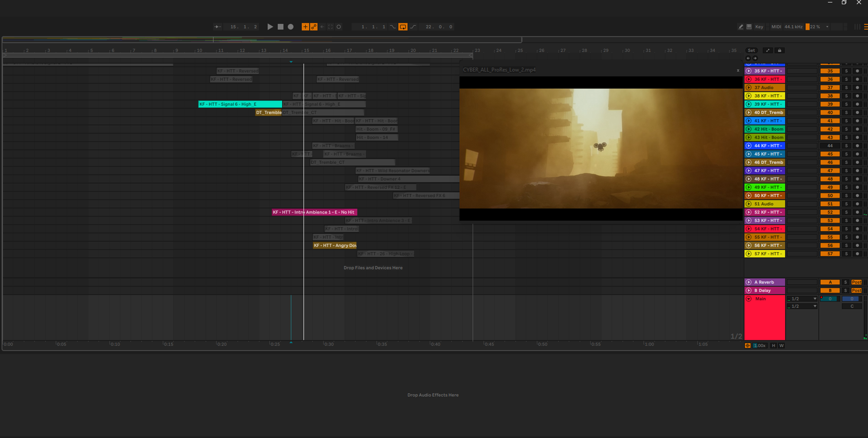
Task: Toggle the computer MIDI keyboard icon
Action: (749, 27)
